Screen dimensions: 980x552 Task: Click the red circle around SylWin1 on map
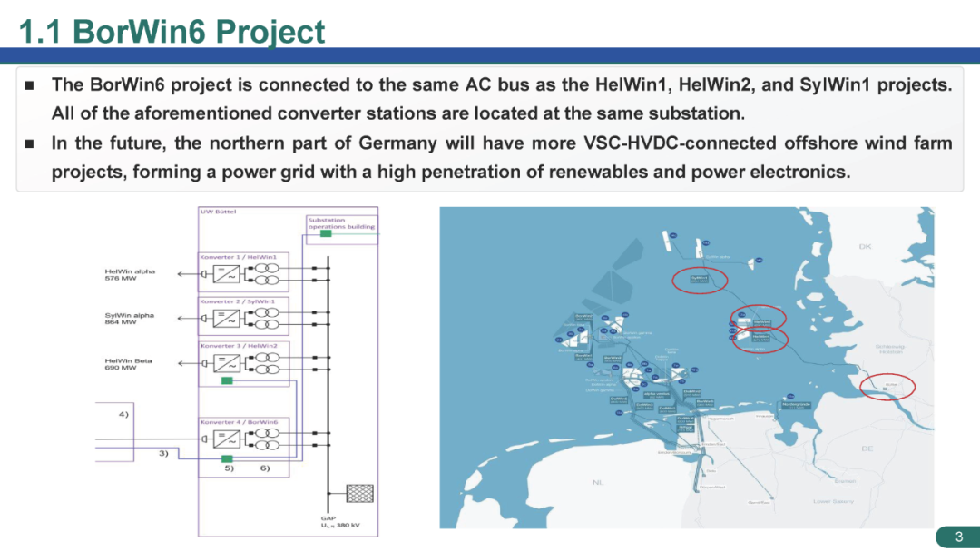700,280
